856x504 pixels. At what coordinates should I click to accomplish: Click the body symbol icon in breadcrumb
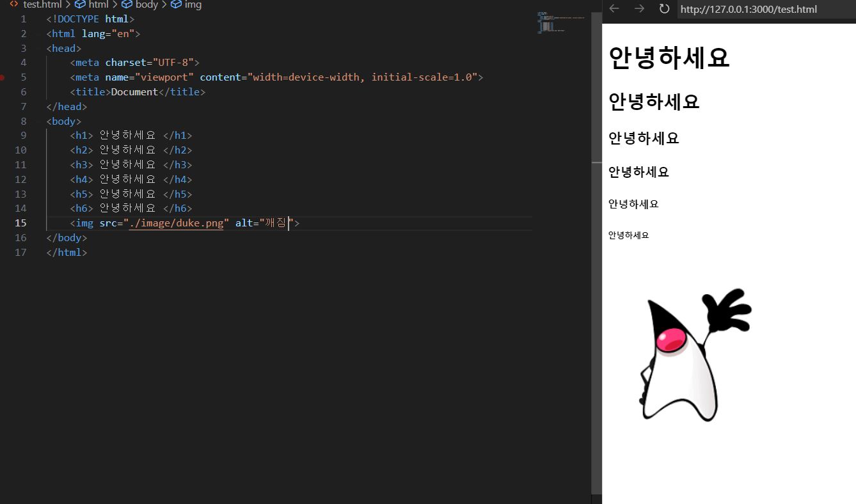click(x=127, y=4)
